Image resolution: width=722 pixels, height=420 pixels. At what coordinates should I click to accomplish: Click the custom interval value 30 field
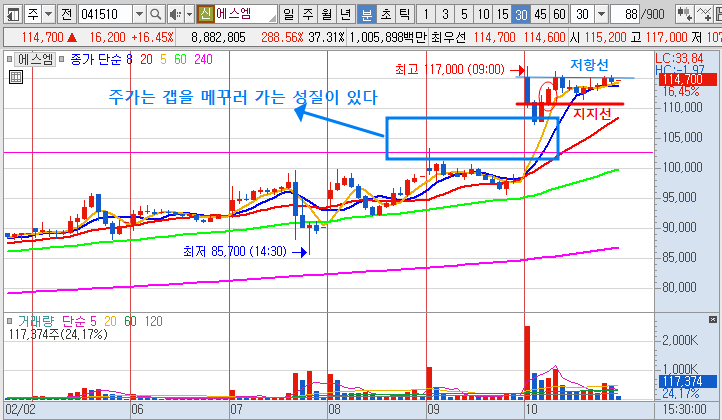click(x=582, y=14)
